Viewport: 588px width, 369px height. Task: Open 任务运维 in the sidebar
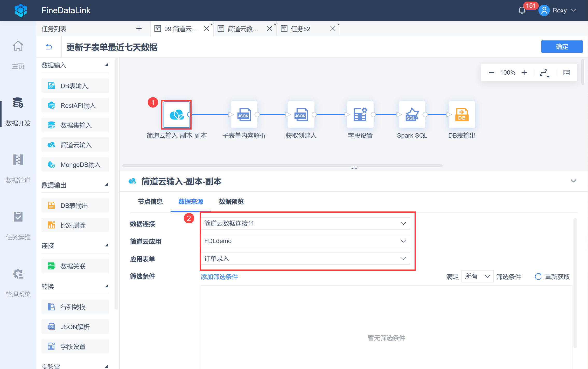tap(18, 226)
